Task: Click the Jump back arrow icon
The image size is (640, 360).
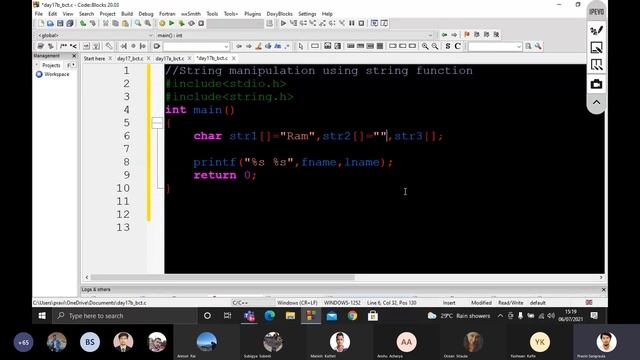Action: [x=444, y=35]
